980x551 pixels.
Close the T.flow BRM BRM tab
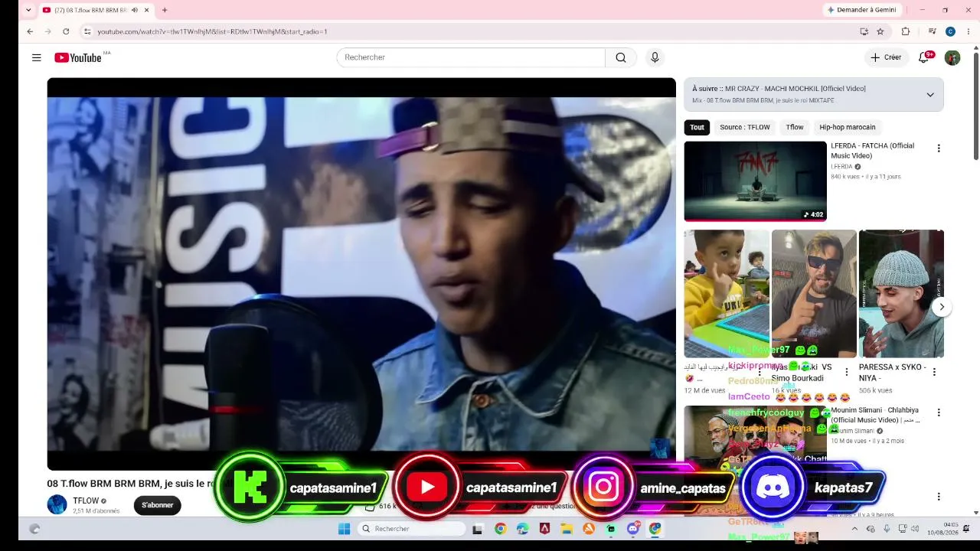click(146, 10)
